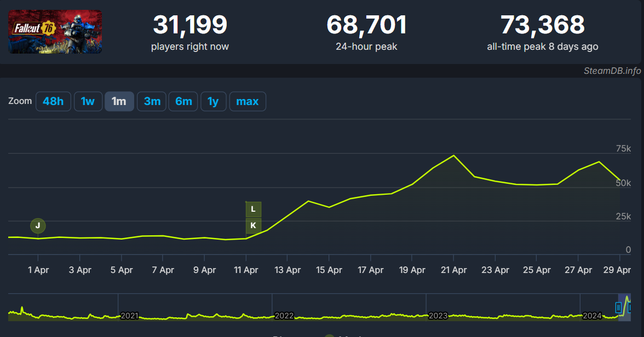This screenshot has height=337, width=644.
Task: Show max time range on chart
Action: [x=248, y=101]
